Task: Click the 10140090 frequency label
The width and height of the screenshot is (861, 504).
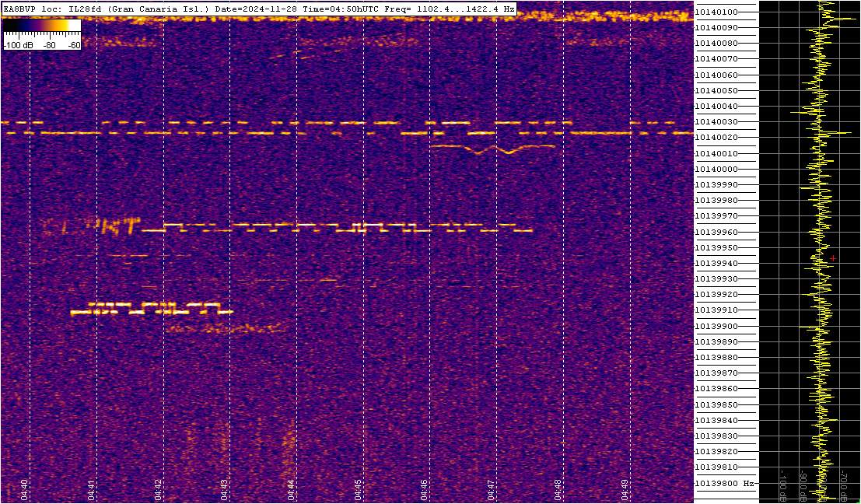Action: coord(716,27)
